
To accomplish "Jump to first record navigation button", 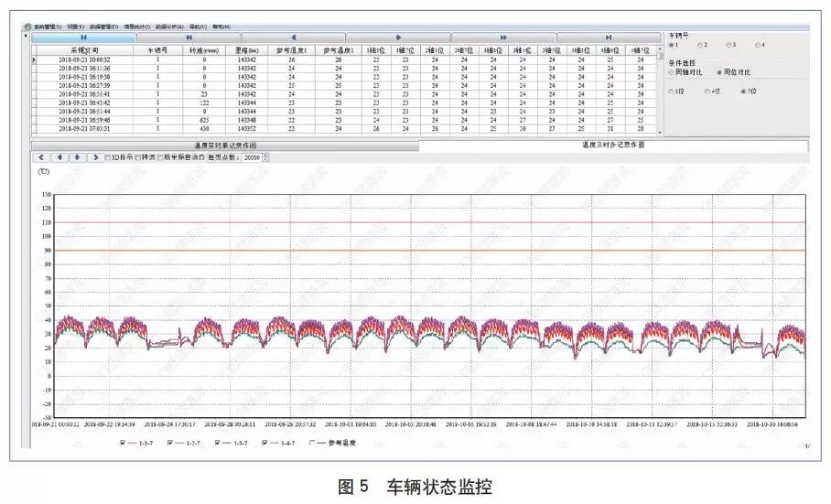I will point(83,38).
